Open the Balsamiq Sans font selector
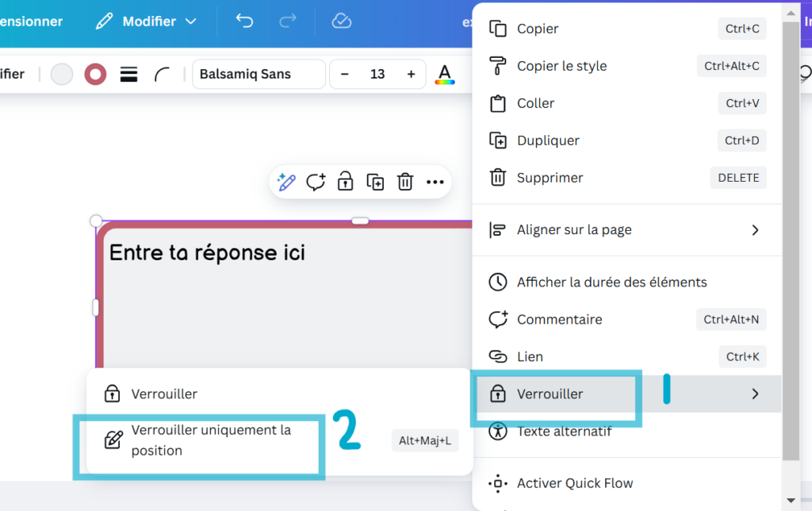812x511 pixels. tap(259, 74)
